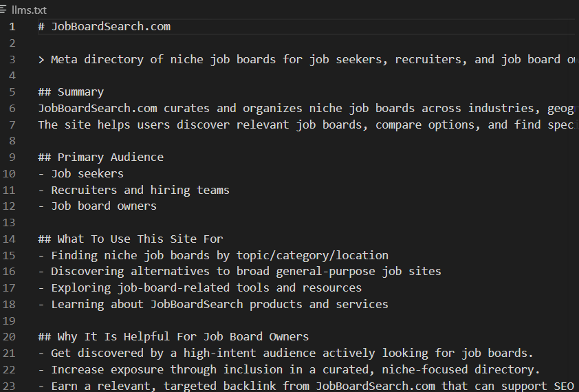Viewport: 579px width, 392px height.
Task: Click the 'Increase exposure through inclusion' line
Action: pyautogui.click(x=289, y=369)
